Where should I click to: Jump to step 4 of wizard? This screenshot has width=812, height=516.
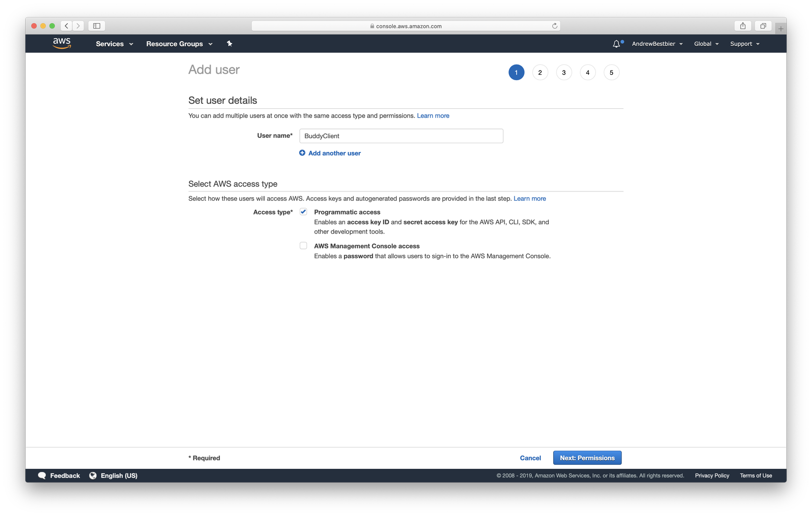point(588,73)
